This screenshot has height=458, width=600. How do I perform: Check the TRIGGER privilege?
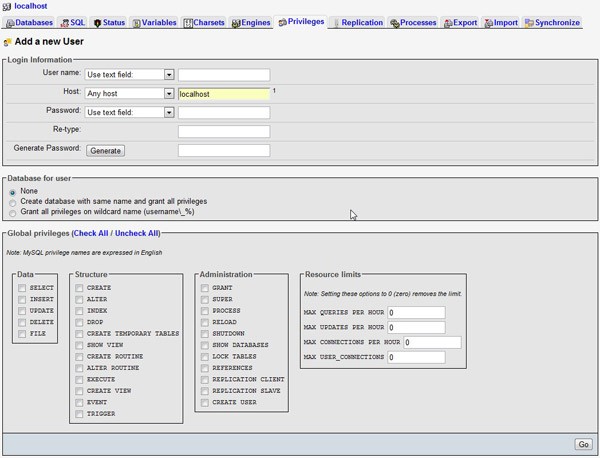(79, 414)
